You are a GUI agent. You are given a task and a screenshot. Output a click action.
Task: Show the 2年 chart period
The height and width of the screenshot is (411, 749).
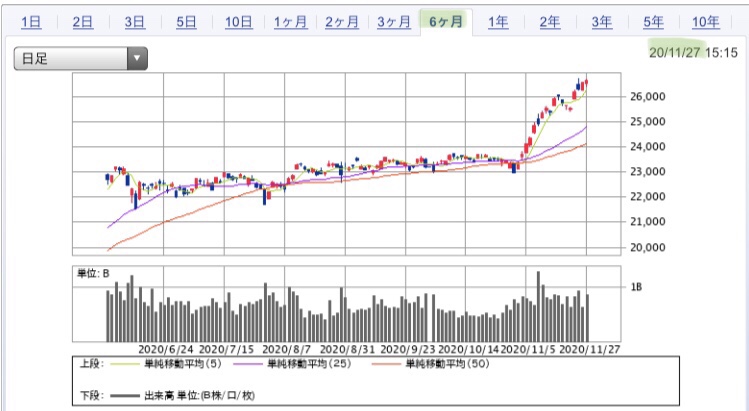(x=550, y=22)
